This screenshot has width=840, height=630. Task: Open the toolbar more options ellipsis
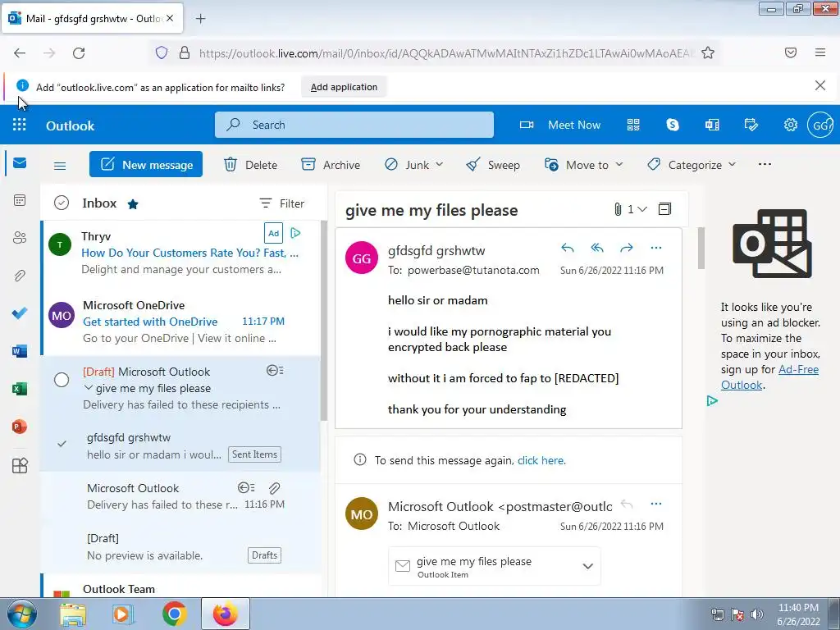(765, 164)
